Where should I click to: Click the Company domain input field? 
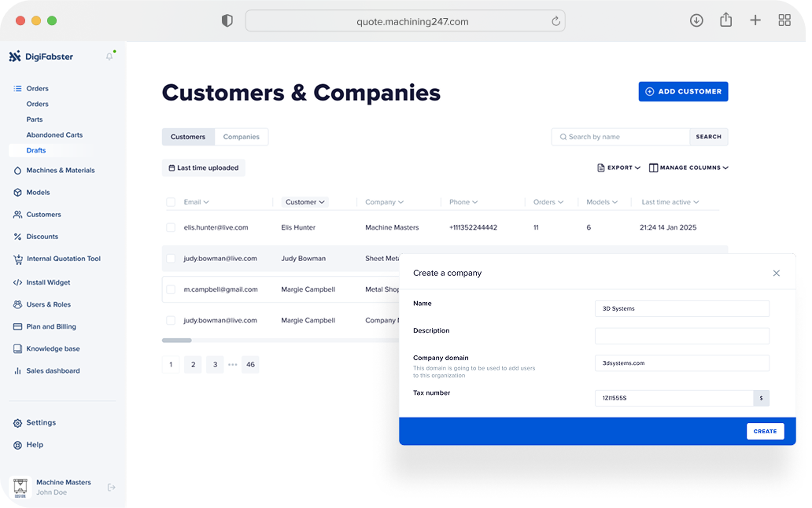[x=682, y=363]
